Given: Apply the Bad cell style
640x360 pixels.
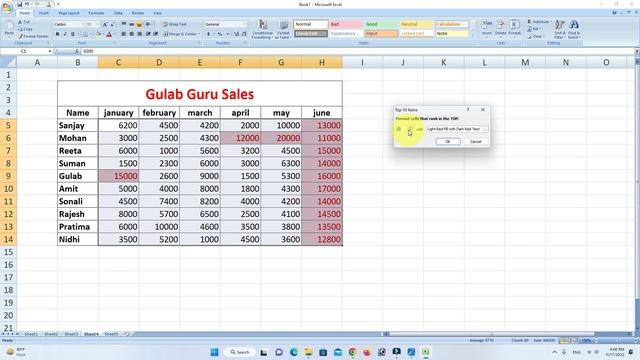Looking at the screenshot, I should pyautogui.click(x=346, y=24).
